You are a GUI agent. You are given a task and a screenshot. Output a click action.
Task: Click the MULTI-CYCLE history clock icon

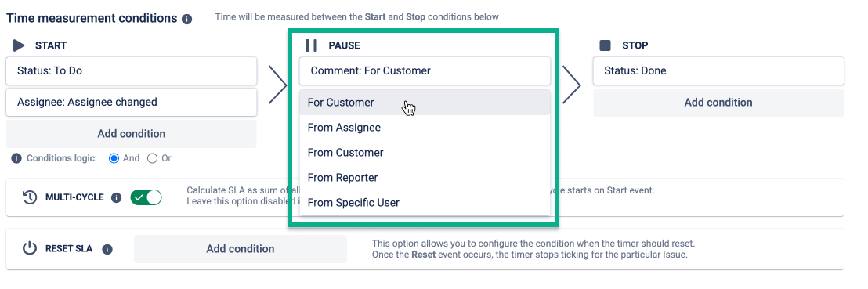coord(30,197)
